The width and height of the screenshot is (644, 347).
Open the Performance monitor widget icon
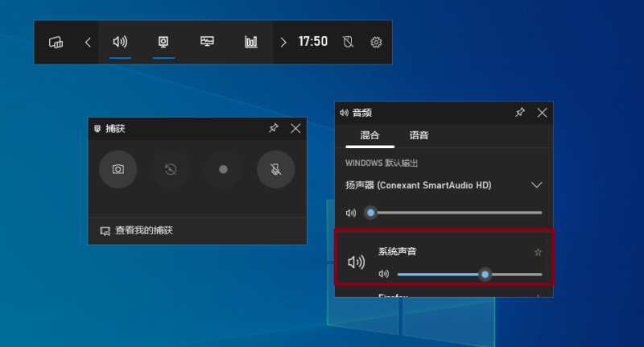207,42
